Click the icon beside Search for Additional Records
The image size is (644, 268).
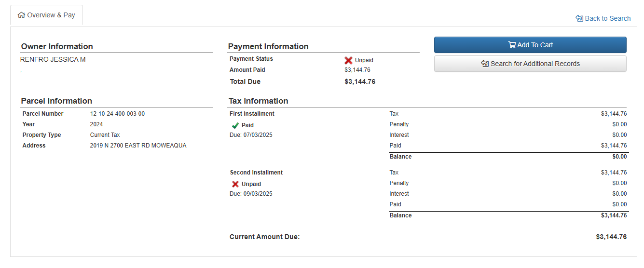[485, 64]
